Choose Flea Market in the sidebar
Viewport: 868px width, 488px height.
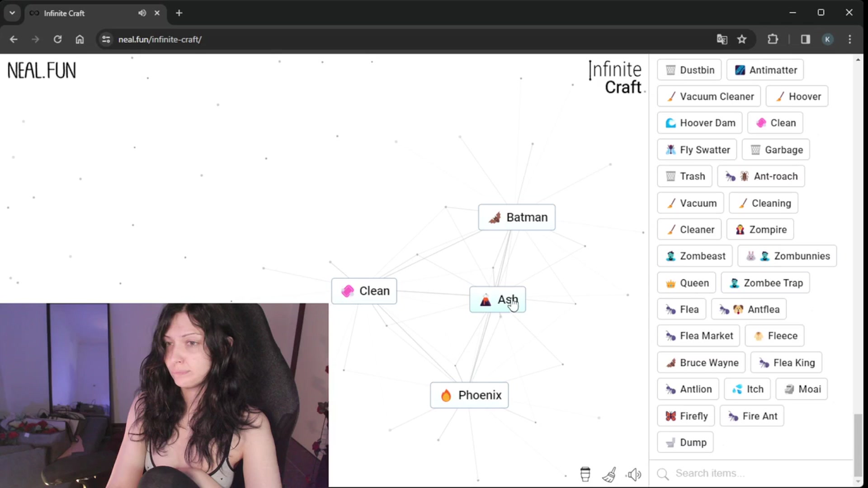coord(698,336)
